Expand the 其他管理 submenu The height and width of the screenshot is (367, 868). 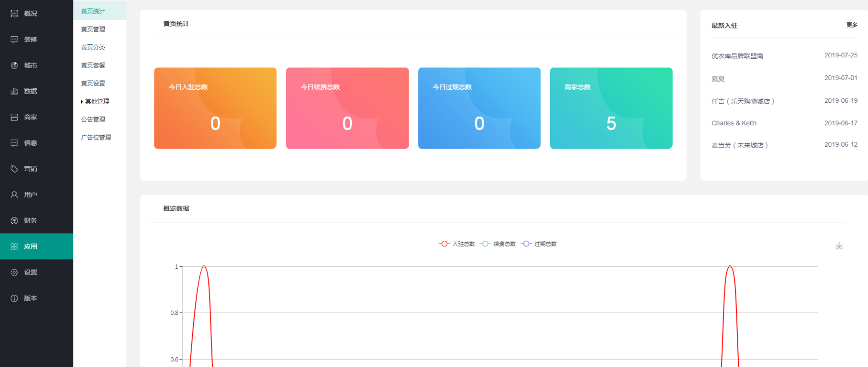click(95, 101)
